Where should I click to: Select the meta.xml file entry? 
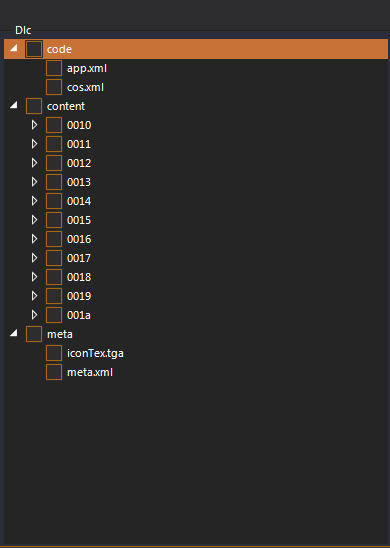pyautogui.click(x=90, y=372)
